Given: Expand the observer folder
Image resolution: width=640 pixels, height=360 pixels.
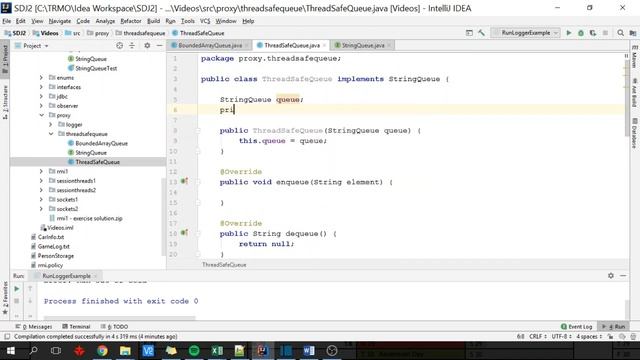Looking at the screenshot, I should [41, 106].
